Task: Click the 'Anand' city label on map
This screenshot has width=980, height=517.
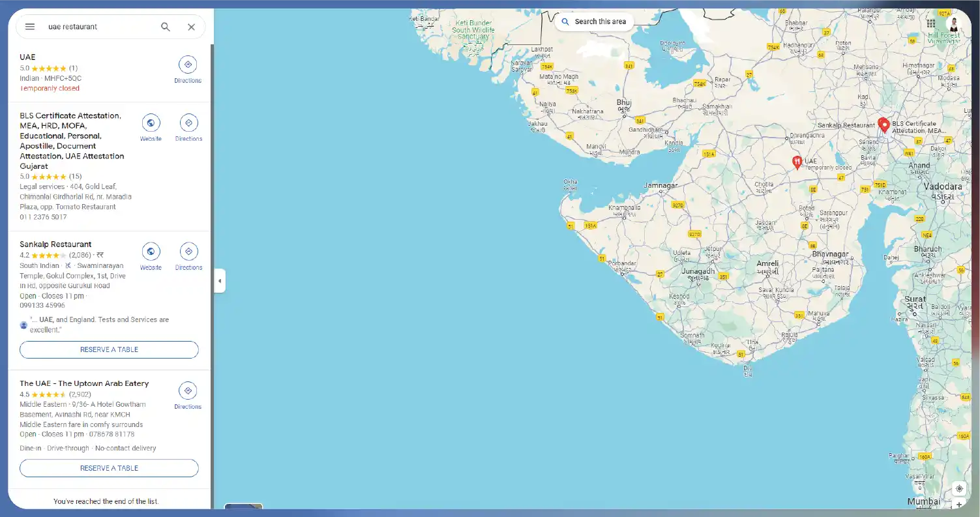Action: tap(919, 166)
